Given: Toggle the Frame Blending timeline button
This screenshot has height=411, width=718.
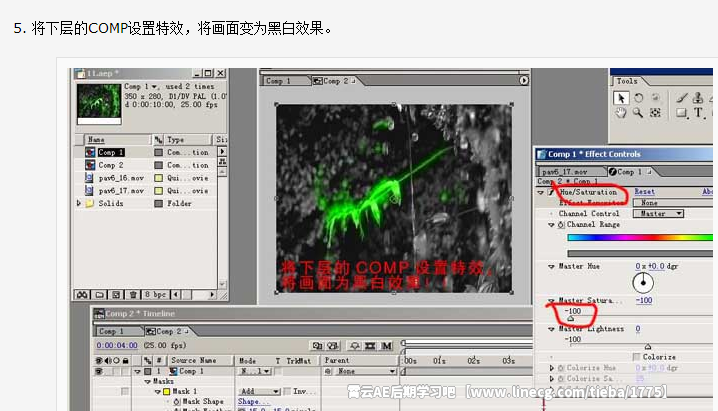Looking at the screenshot, I should point(370,346).
